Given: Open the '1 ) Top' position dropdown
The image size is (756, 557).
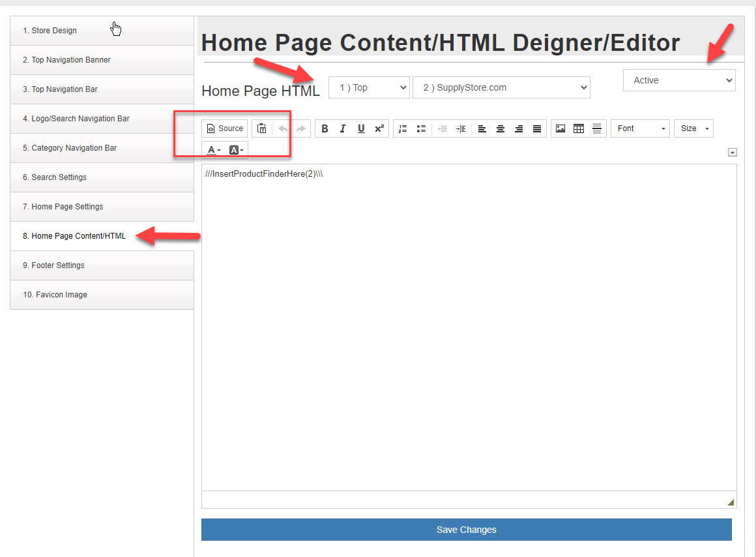Looking at the screenshot, I should click(x=369, y=87).
